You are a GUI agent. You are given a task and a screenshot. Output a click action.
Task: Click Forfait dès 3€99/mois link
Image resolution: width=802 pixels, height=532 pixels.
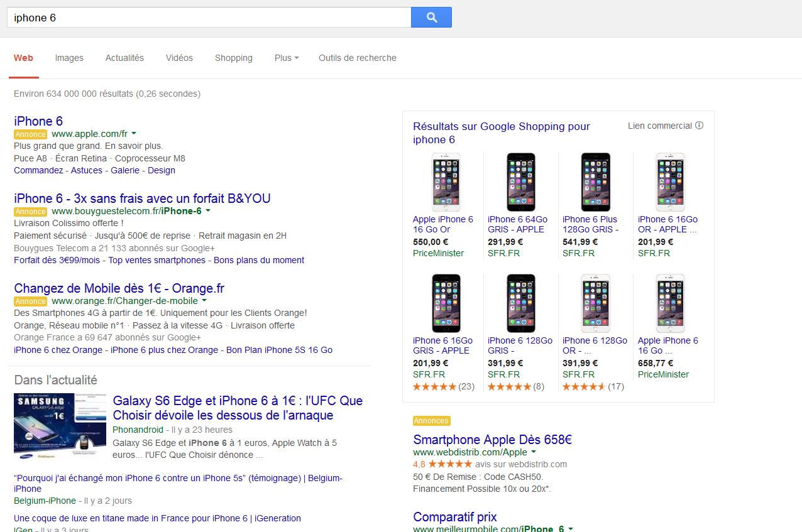pos(57,260)
